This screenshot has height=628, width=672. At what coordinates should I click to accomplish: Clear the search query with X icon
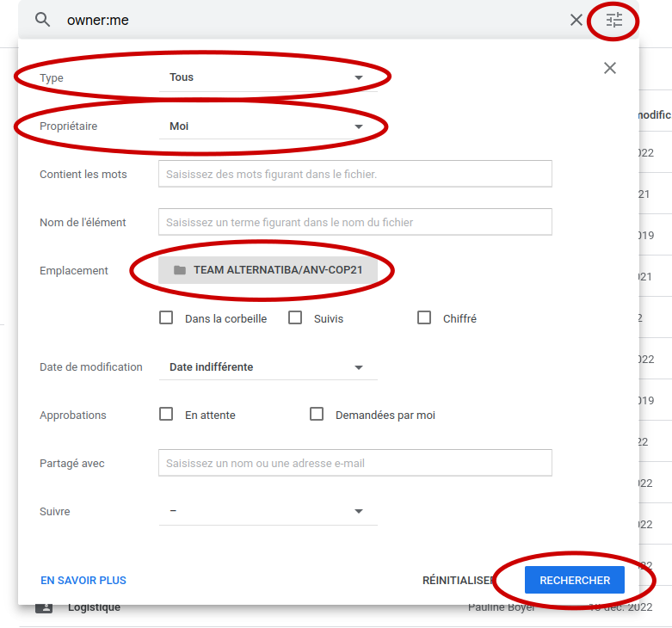coord(576,20)
